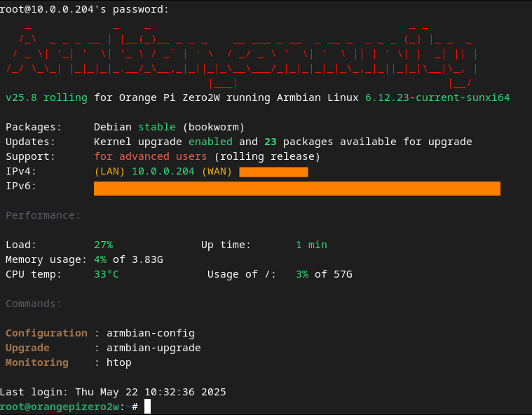Click the Monitoring label in Commands

tap(37, 362)
